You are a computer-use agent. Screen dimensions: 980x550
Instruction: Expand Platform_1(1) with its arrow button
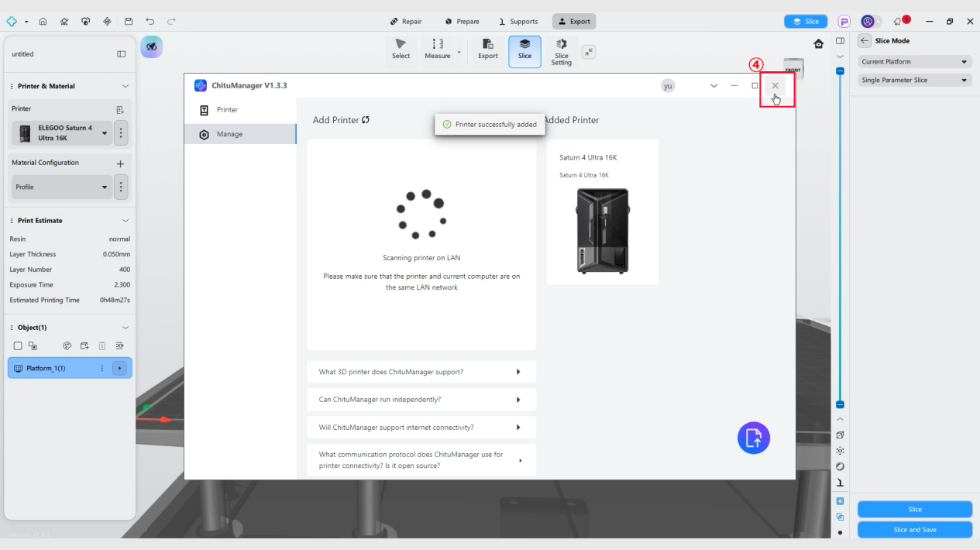tap(119, 368)
